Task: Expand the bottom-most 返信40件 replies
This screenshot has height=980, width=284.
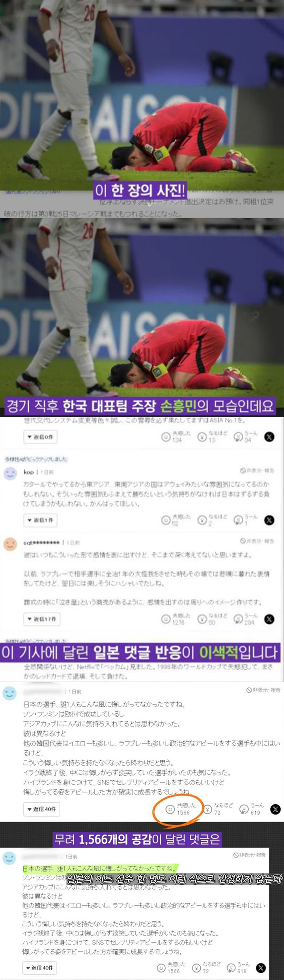Action: (40, 967)
